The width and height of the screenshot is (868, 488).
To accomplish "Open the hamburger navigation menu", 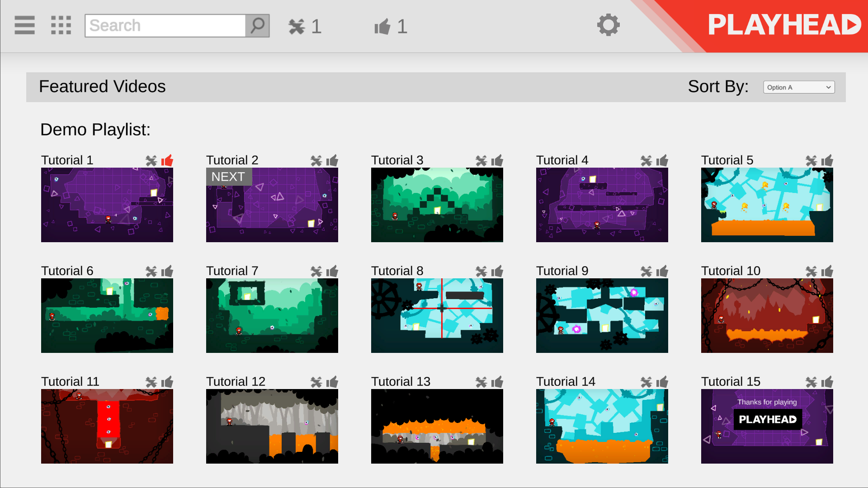I will point(24,26).
